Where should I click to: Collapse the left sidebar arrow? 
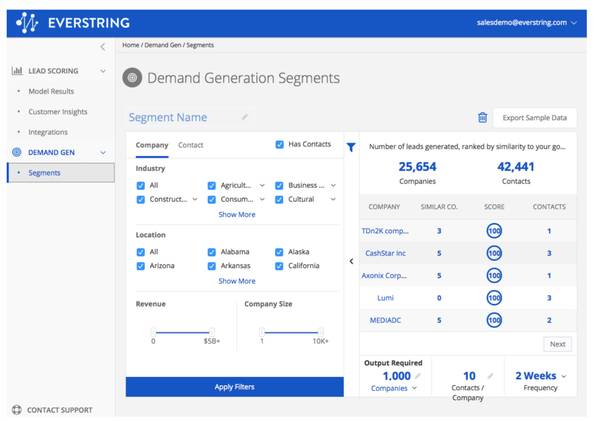tap(102, 47)
